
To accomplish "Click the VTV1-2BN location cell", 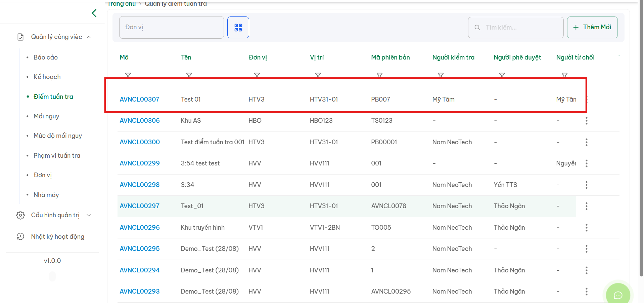I will (325, 228).
